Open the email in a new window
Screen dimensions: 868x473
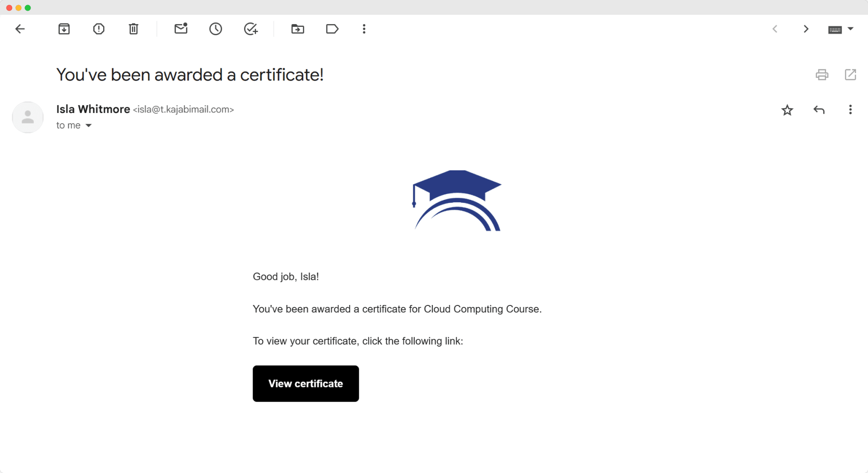coord(850,75)
